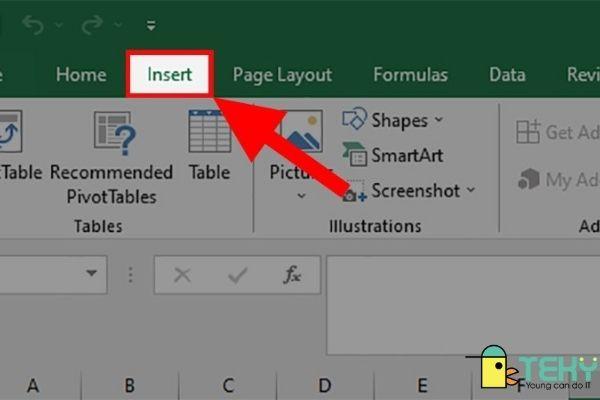Insert a Table using the Table icon

tap(210, 131)
